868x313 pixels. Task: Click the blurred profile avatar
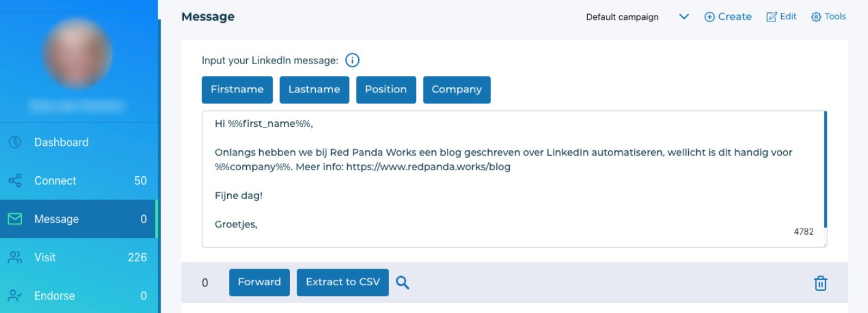point(77,54)
